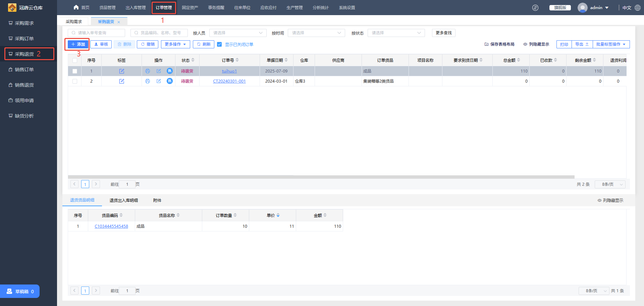
Task: Open the 出入库管理 menu
Action: click(x=136, y=8)
